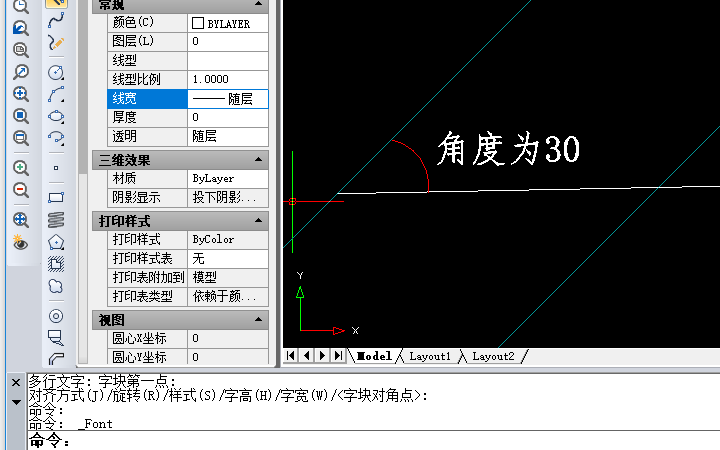Choose the Elliptical Arc tool
The width and height of the screenshot is (720, 450).
(56, 138)
